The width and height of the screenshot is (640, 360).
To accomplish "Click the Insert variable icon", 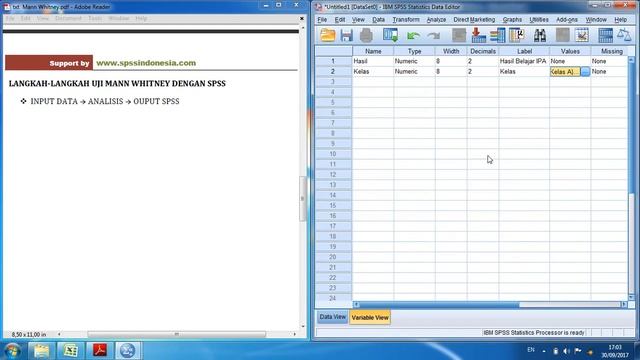I will [582, 36].
